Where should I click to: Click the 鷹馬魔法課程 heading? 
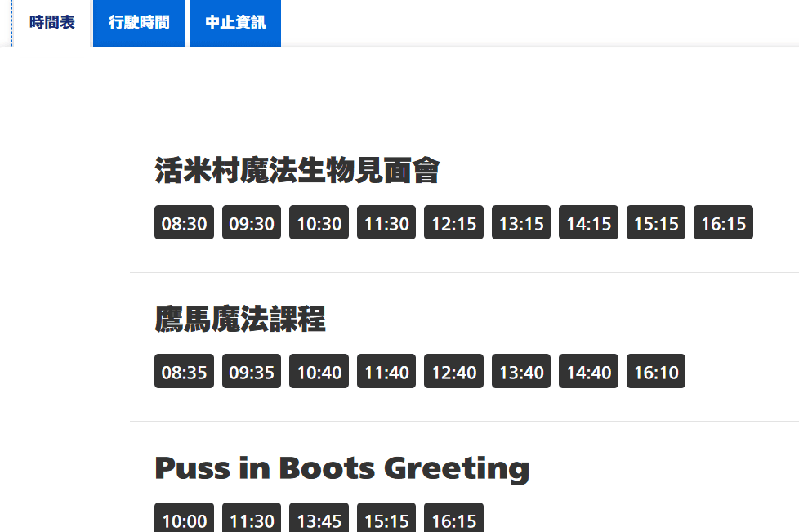240,320
